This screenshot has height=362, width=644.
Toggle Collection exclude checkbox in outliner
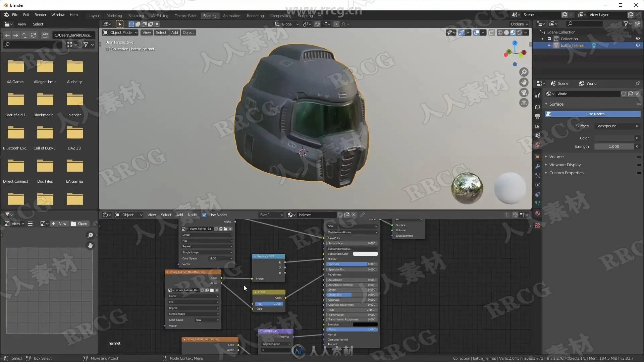point(549,39)
